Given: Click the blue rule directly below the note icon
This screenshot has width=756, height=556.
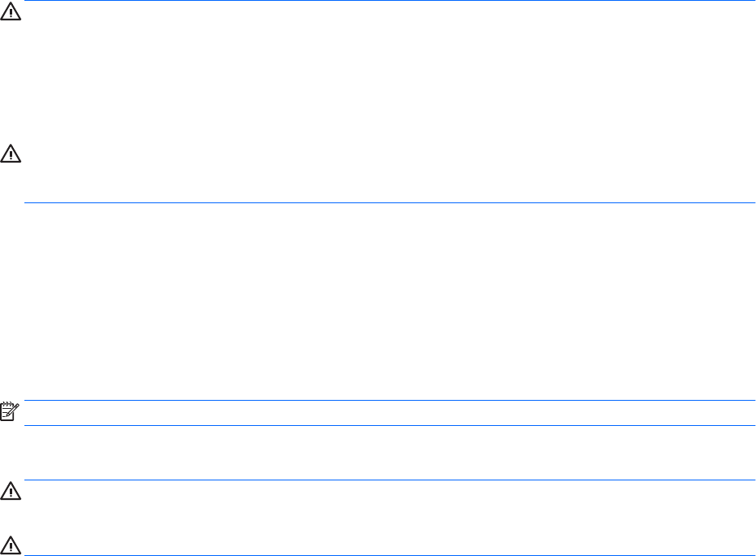Looking at the screenshot, I should 390,425.
